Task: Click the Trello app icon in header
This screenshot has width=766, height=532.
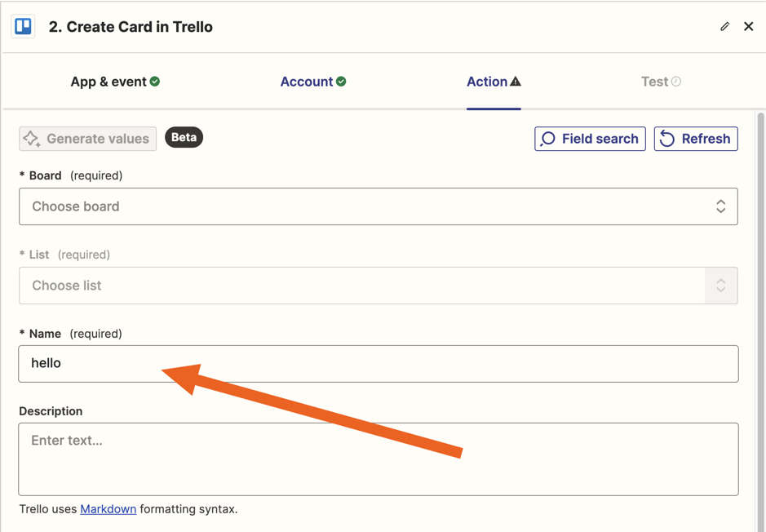Action: coord(23,26)
